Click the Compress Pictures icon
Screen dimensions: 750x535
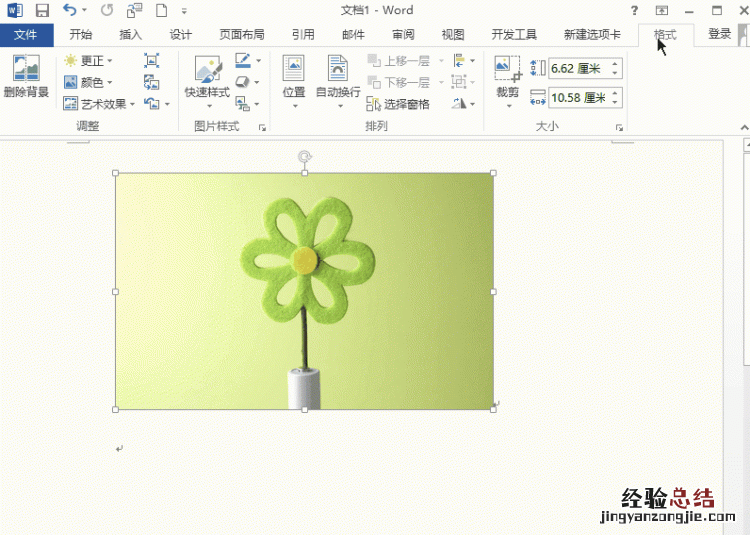click(151, 61)
